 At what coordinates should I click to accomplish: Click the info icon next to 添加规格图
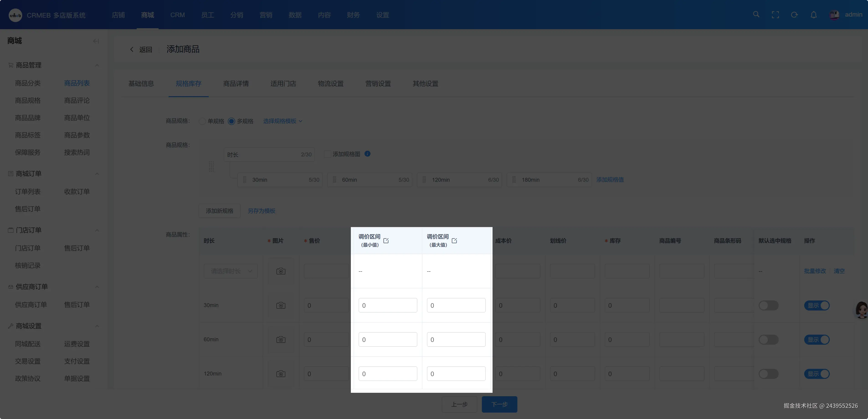(367, 154)
